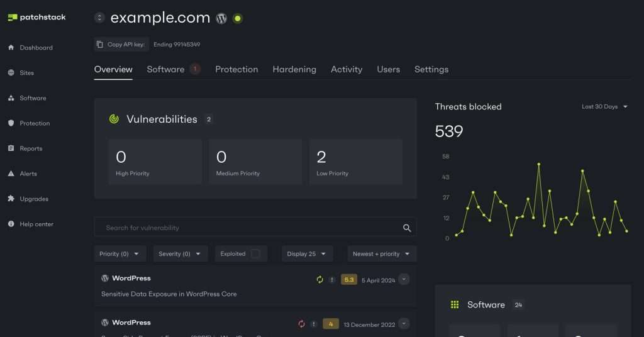The width and height of the screenshot is (644, 337).
Task: Click WordPress logo in Sensitive Data Exposure row
Action: [x=105, y=279]
